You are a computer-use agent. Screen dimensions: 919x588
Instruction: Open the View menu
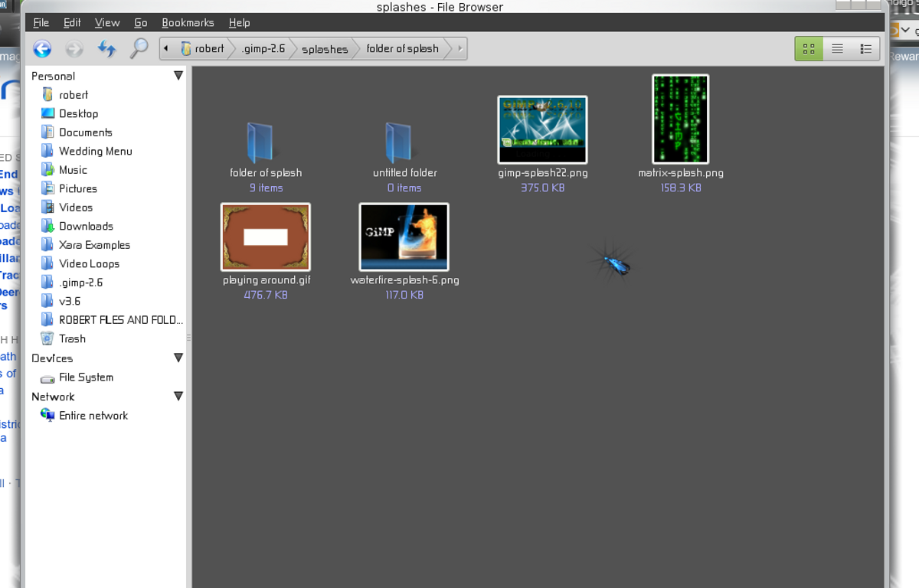(107, 23)
